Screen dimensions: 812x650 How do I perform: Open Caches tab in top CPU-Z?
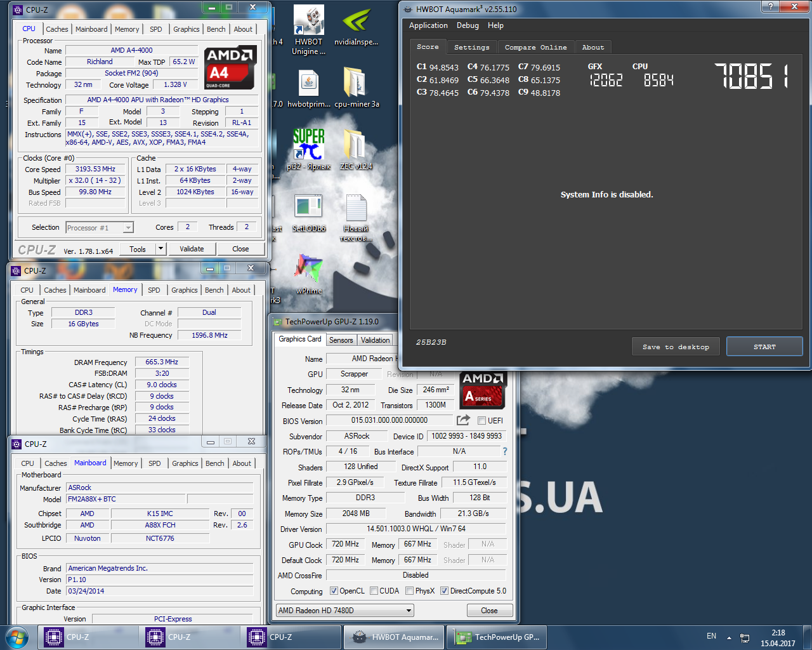coord(56,29)
